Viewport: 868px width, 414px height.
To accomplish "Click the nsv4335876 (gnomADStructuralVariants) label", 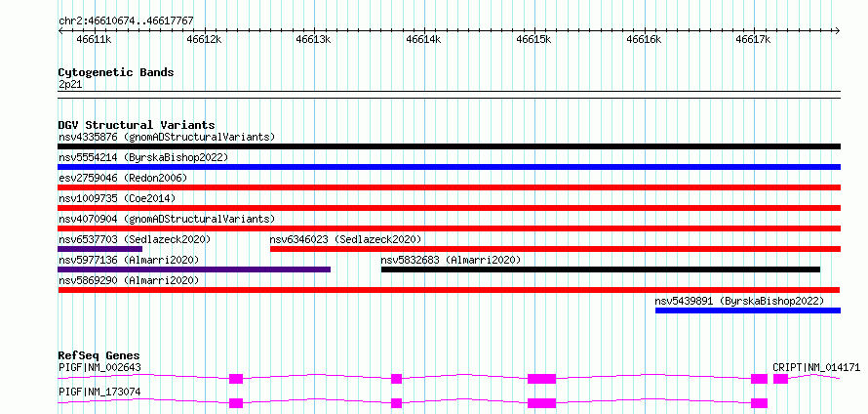I will (x=167, y=137).
